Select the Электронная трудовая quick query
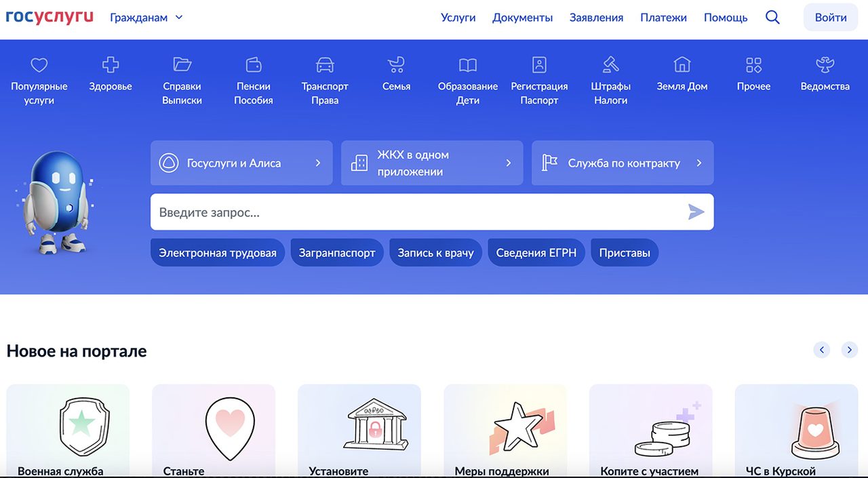The image size is (868, 478). tap(218, 252)
